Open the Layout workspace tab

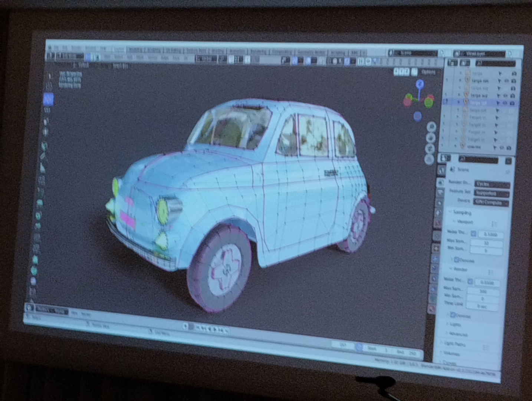[119, 49]
